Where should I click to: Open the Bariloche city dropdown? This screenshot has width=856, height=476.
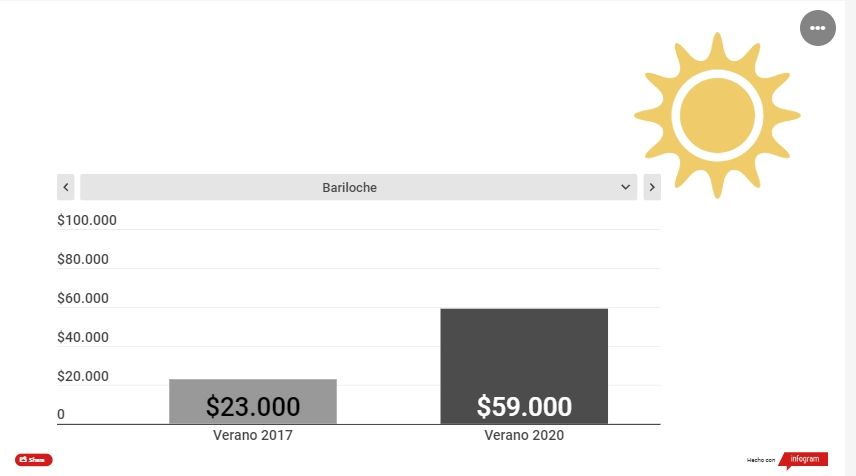point(350,187)
